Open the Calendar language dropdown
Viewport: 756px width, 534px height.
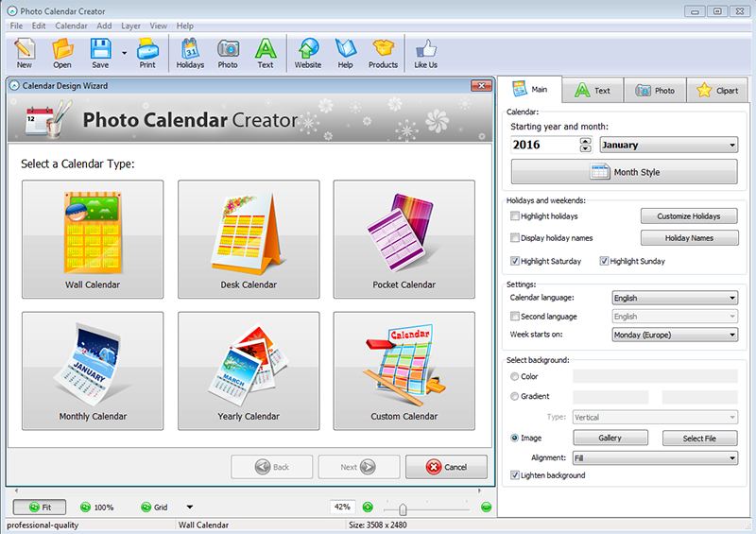[x=675, y=298]
